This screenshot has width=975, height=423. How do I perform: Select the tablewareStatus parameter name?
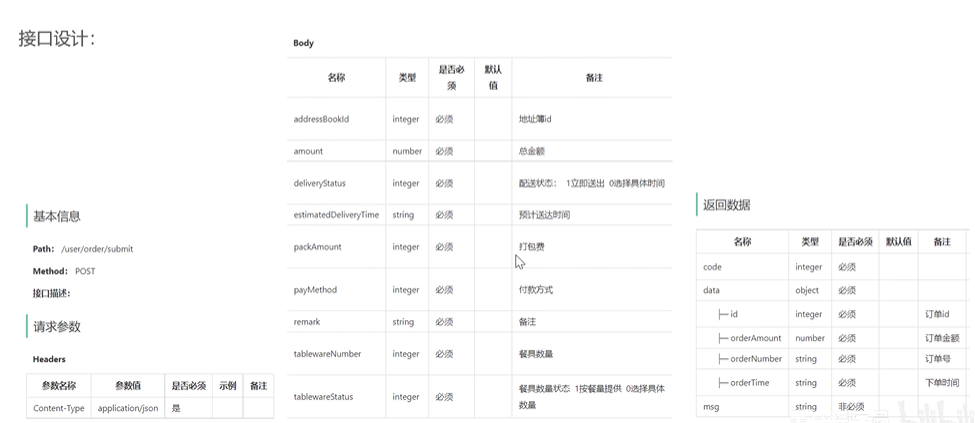tap(323, 397)
